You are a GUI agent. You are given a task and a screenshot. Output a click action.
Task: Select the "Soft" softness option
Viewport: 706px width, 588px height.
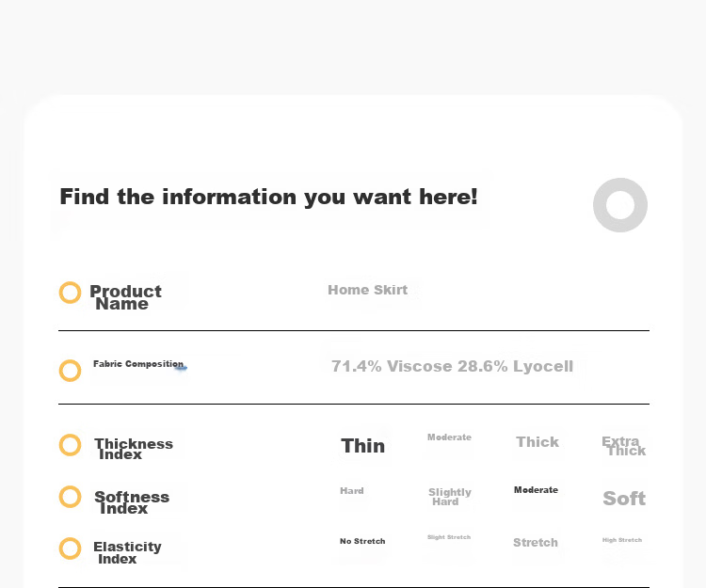tap(624, 499)
